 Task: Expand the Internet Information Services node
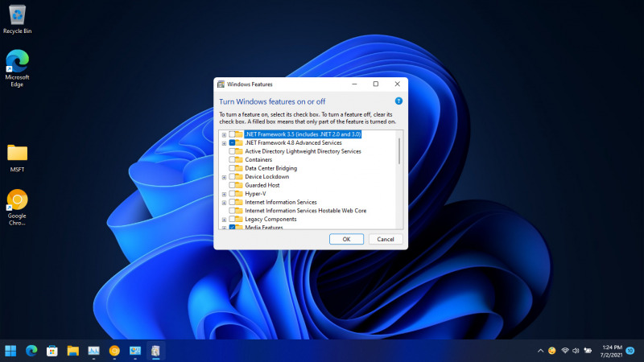click(225, 203)
